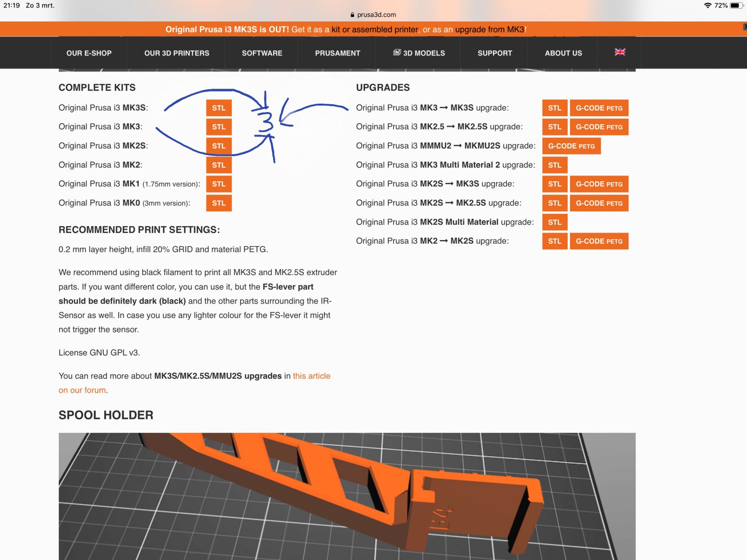Download STL for MK2.5 to MK2.5S upgrade
Image resolution: width=747 pixels, height=560 pixels.
coord(555,127)
